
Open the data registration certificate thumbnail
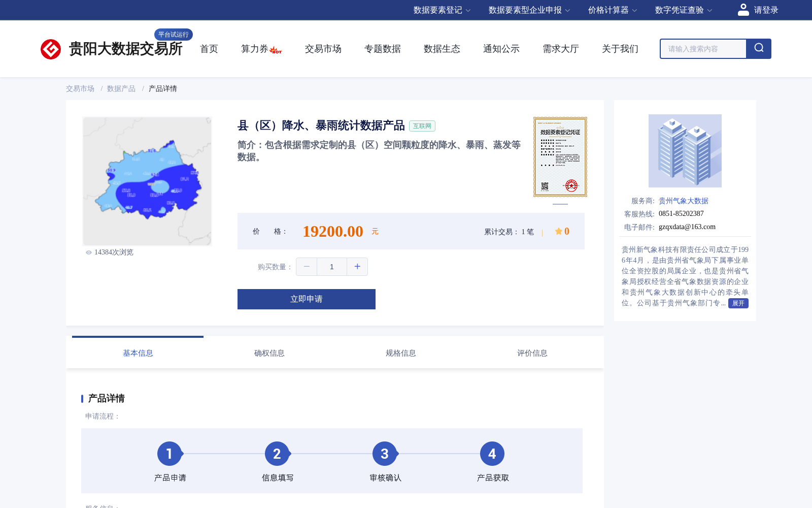tap(560, 157)
